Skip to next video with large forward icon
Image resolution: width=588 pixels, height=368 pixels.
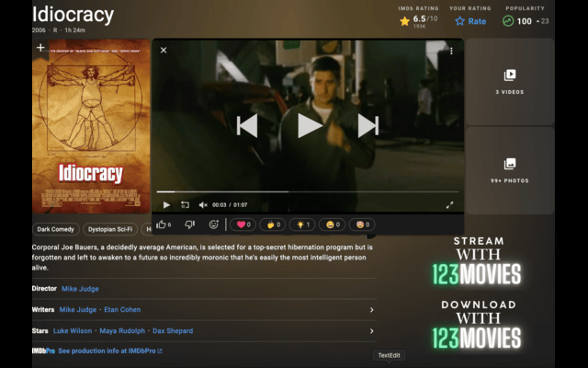[367, 125]
